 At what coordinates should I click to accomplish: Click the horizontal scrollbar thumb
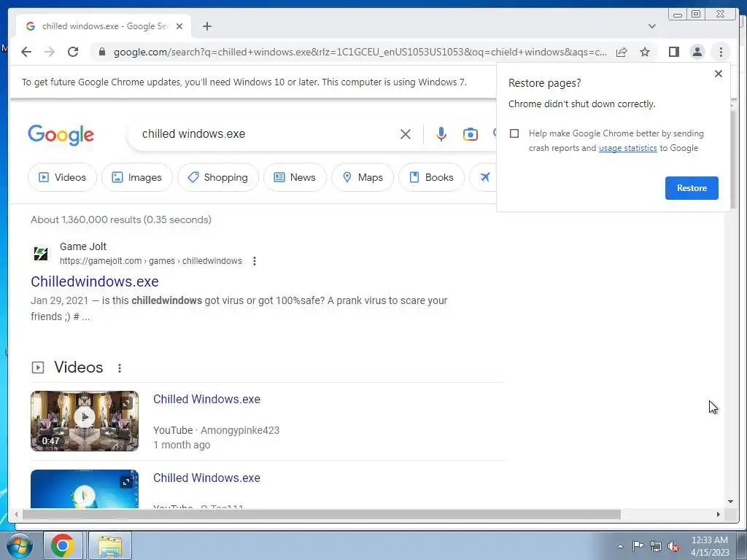pyautogui.click(x=322, y=514)
